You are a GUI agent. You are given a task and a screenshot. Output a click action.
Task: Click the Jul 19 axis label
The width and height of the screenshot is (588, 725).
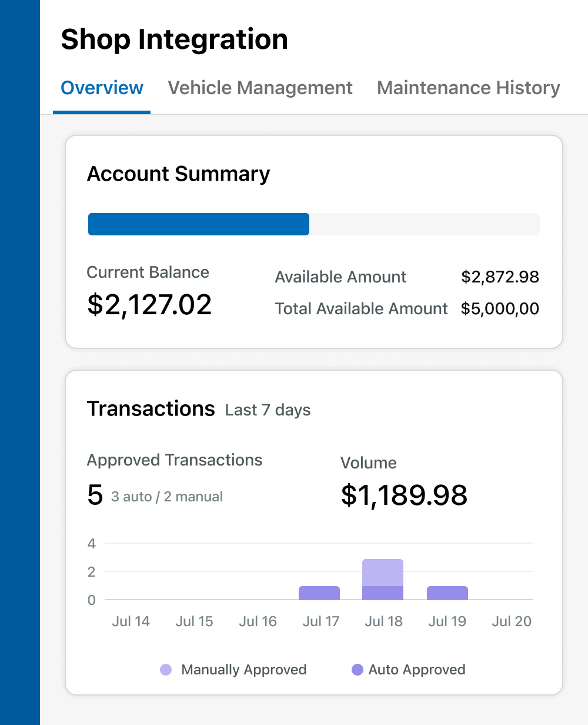(447, 621)
